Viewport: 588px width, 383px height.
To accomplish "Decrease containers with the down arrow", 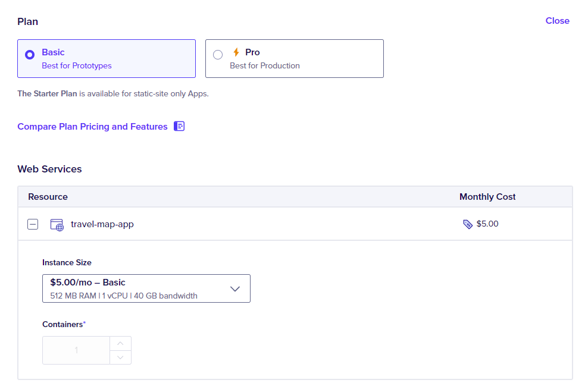I will point(120,357).
